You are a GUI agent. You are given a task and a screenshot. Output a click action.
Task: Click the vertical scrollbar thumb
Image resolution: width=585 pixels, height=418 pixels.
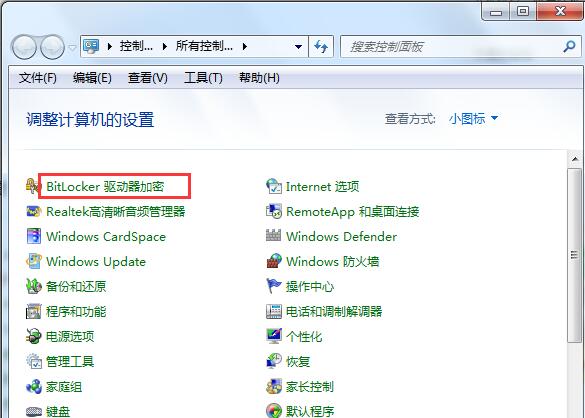click(x=574, y=255)
